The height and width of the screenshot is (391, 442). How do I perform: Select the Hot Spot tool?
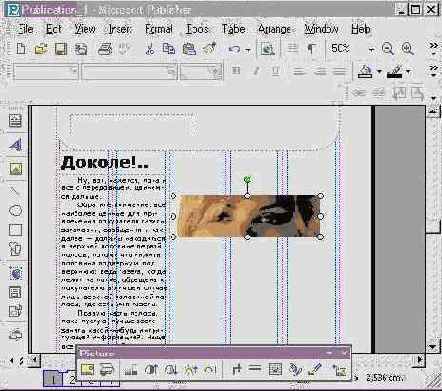tap(15, 274)
